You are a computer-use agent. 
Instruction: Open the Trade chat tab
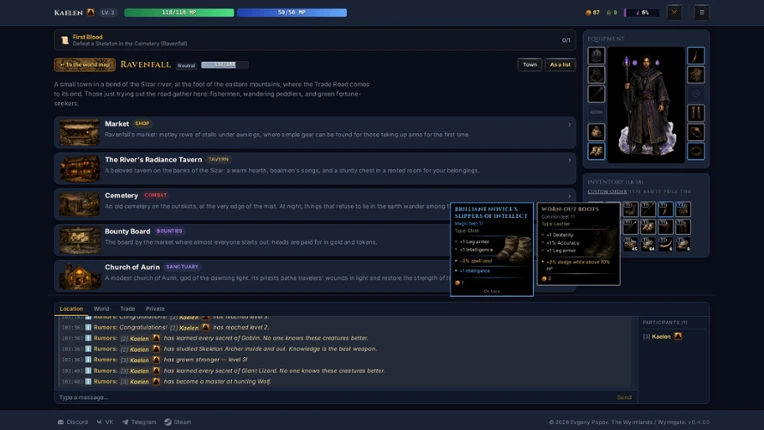tap(128, 309)
